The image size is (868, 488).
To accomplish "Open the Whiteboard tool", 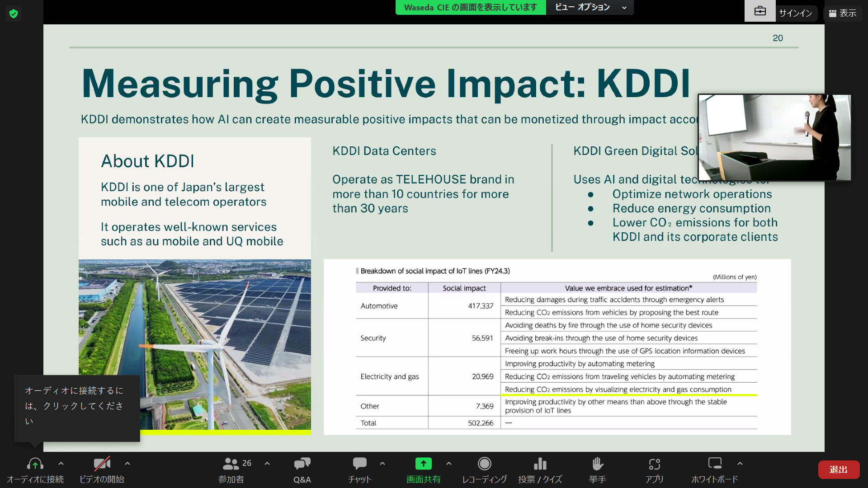I will (714, 464).
